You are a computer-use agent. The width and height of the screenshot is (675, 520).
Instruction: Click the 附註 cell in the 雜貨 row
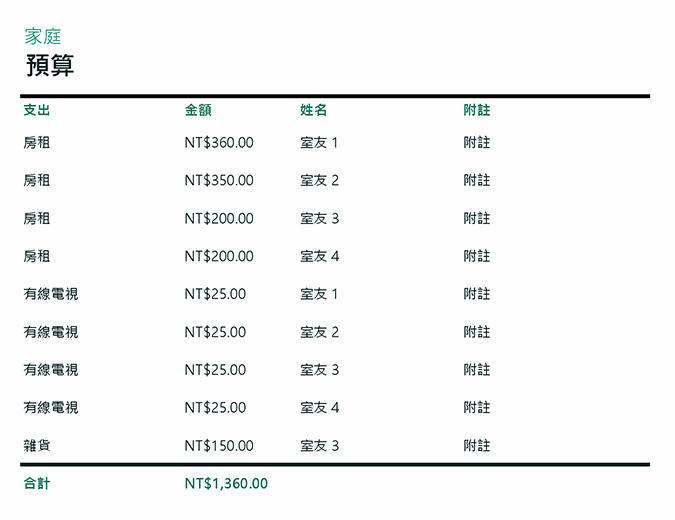[x=477, y=446]
